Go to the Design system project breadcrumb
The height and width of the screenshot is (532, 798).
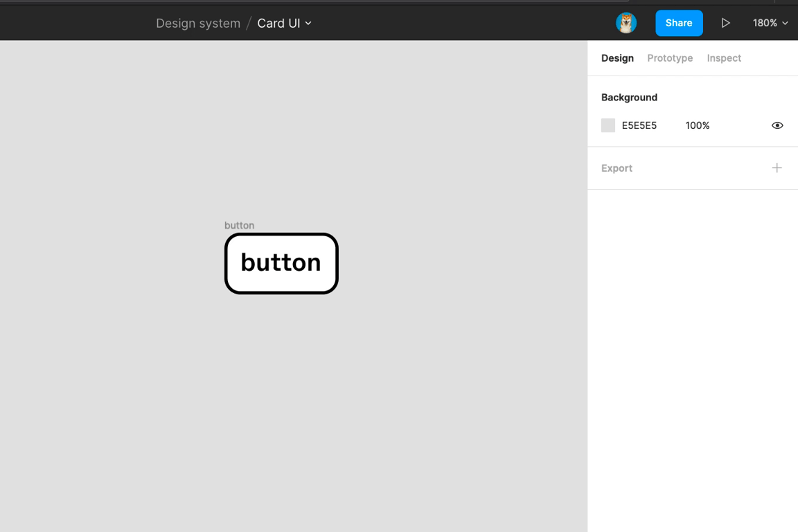click(x=198, y=24)
